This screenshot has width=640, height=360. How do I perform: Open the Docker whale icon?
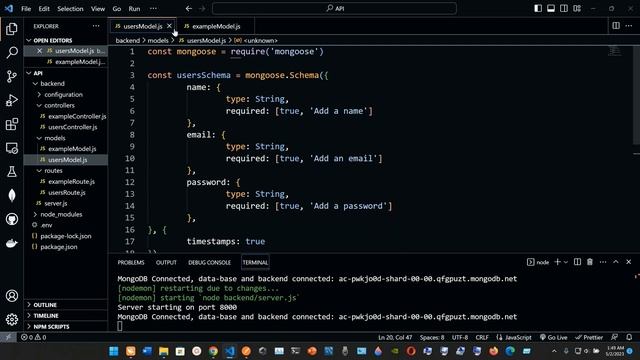(x=12, y=243)
